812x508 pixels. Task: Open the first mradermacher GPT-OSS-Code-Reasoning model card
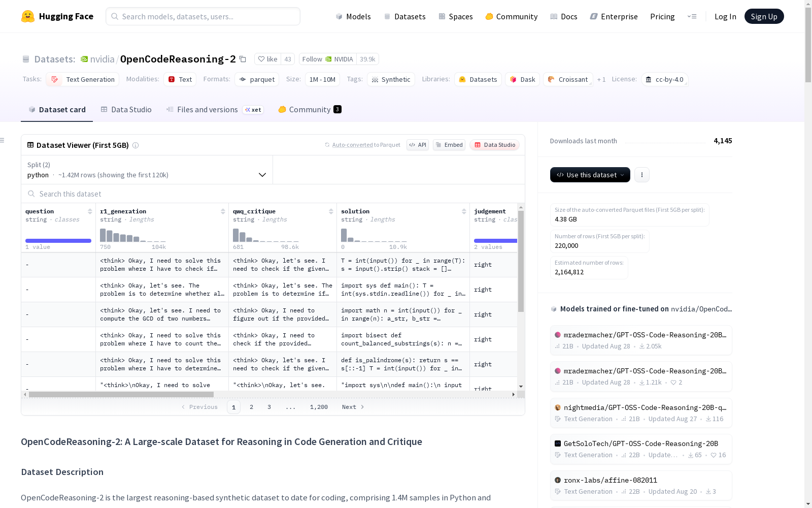point(641,340)
